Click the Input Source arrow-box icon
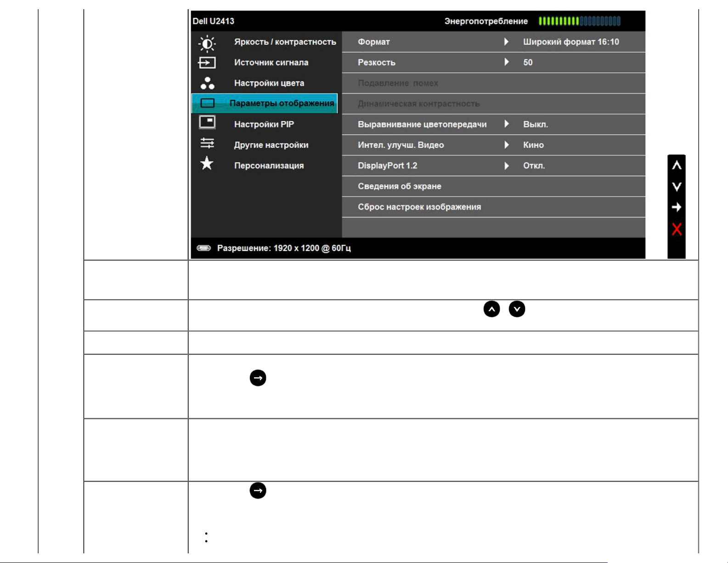728x563 pixels. (207, 63)
